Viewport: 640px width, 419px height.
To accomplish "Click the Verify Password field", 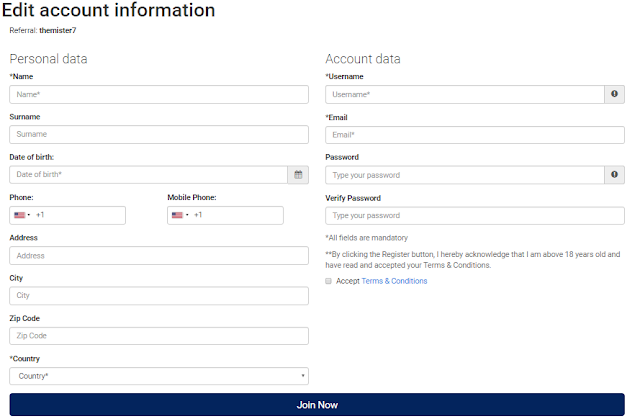I will click(475, 216).
